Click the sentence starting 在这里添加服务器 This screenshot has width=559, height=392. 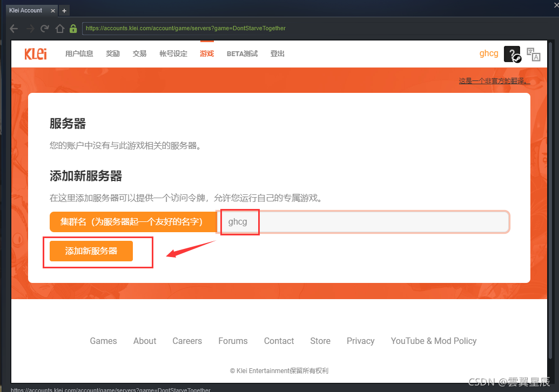click(x=186, y=198)
